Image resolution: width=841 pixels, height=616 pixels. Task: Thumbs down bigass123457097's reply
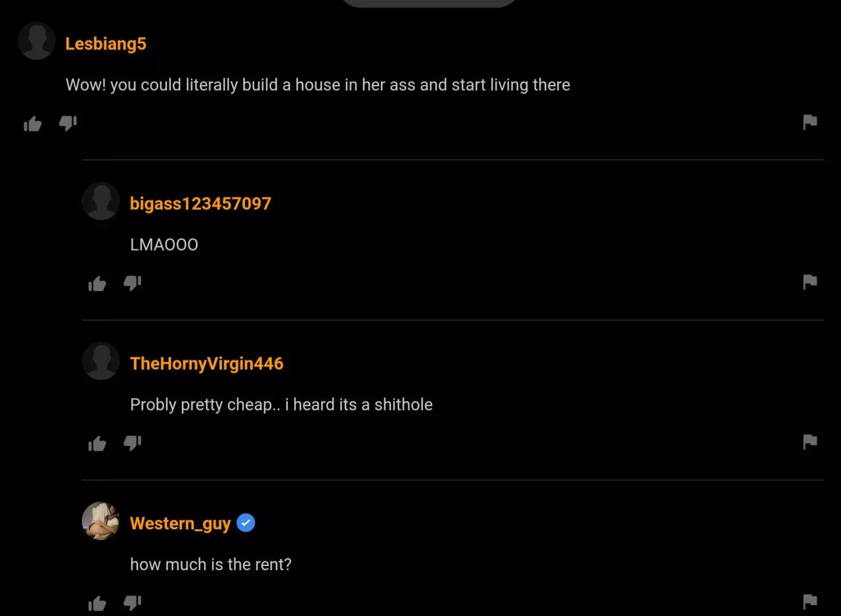tap(133, 283)
